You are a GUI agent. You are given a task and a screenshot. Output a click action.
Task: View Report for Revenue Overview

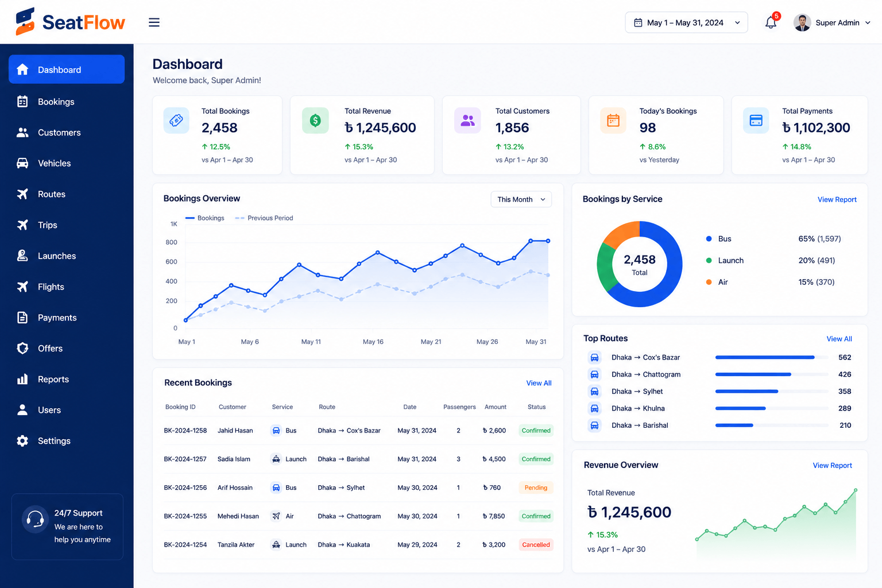(x=832, y=465)
